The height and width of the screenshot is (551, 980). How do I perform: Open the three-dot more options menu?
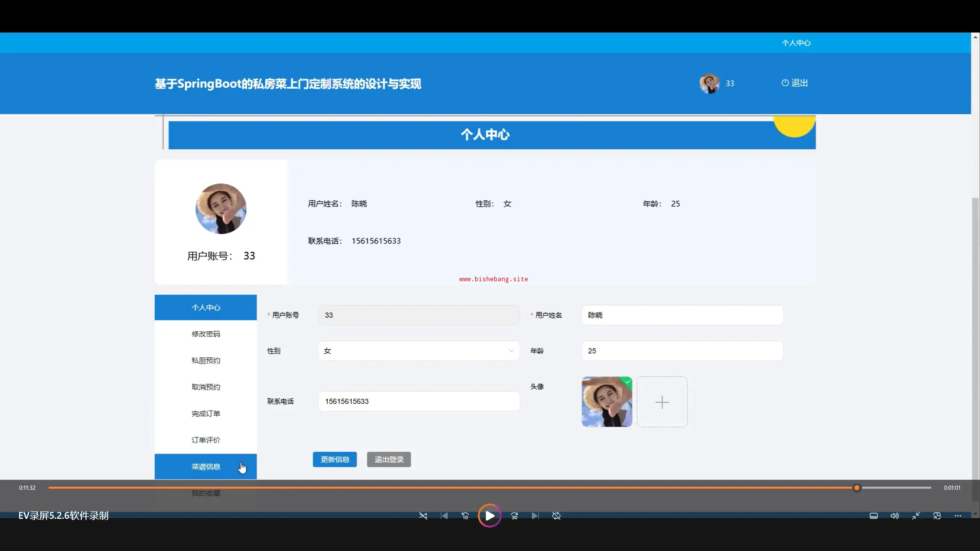pos(958,516)
